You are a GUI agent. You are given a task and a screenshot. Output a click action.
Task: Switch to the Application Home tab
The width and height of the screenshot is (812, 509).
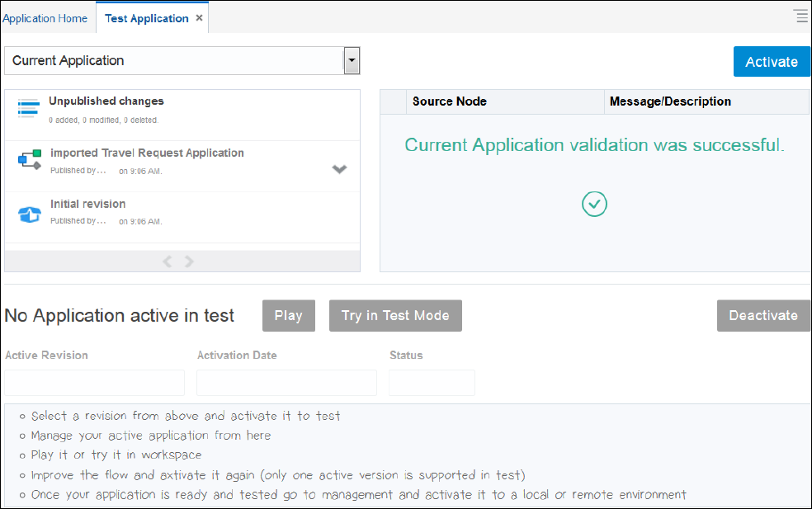[x=45, y=17]
